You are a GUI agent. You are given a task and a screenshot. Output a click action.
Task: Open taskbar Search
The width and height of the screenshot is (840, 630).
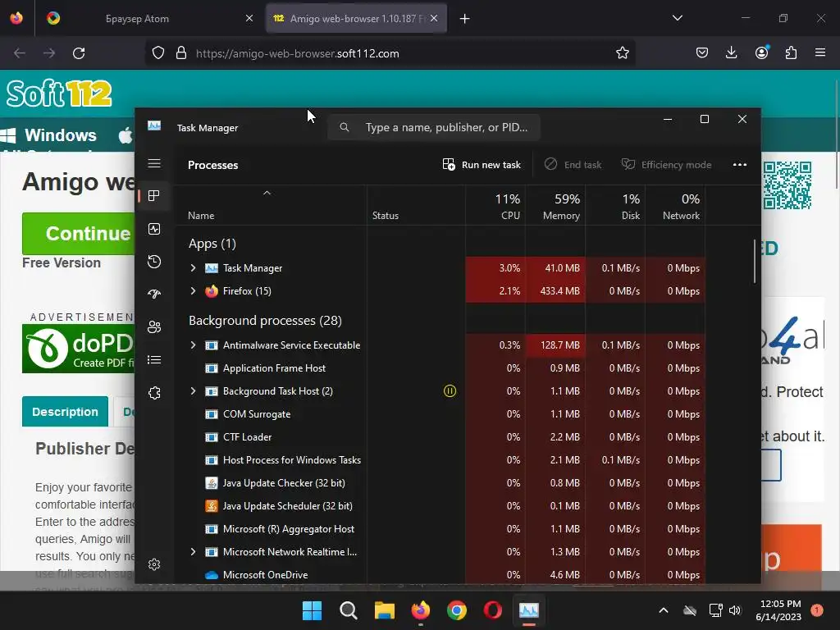pyautogui.click(x=348, y=610)
